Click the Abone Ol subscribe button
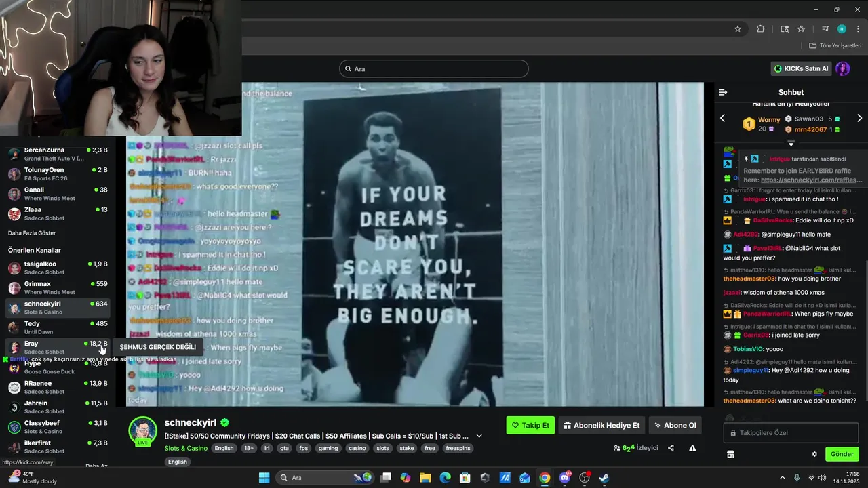The width and height of the screenshot is (868, 488). point(675,426)
